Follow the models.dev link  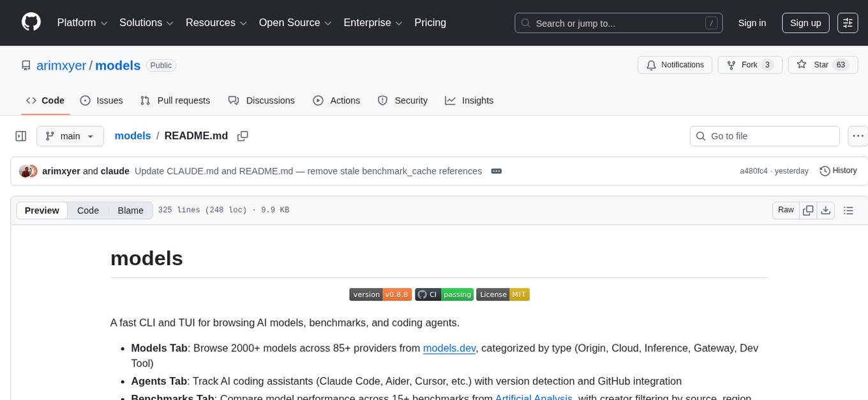[449, 348]
